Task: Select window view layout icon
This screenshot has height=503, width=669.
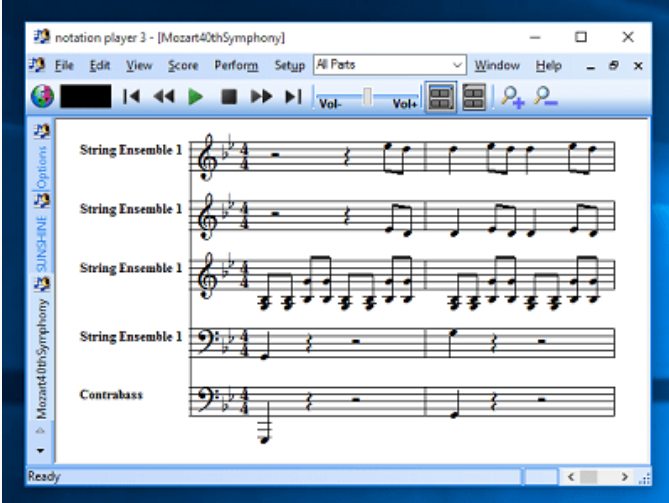Action: coord(474,97)
